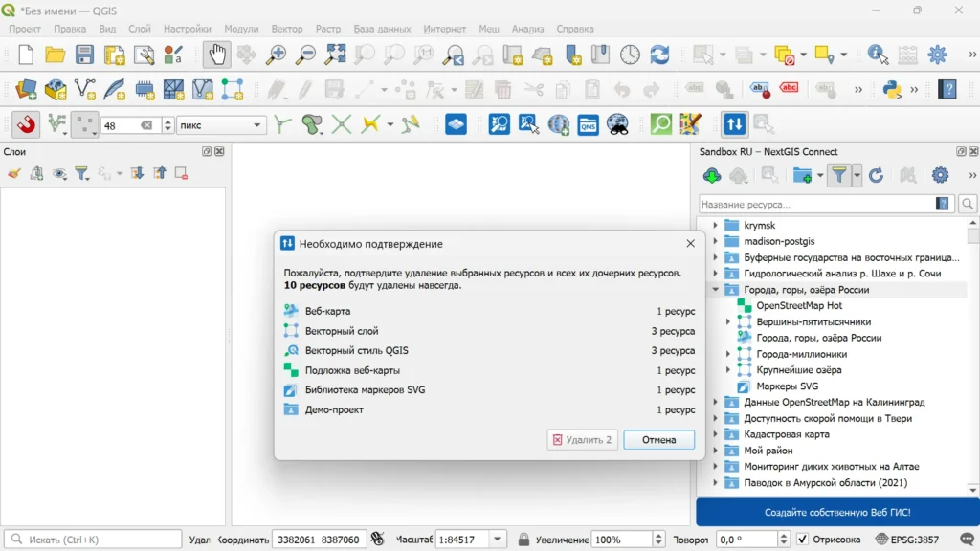980x551 pixels.
Task: Toggle the mouse extents icon next to coordinates
Action: [x=377, y=539]
